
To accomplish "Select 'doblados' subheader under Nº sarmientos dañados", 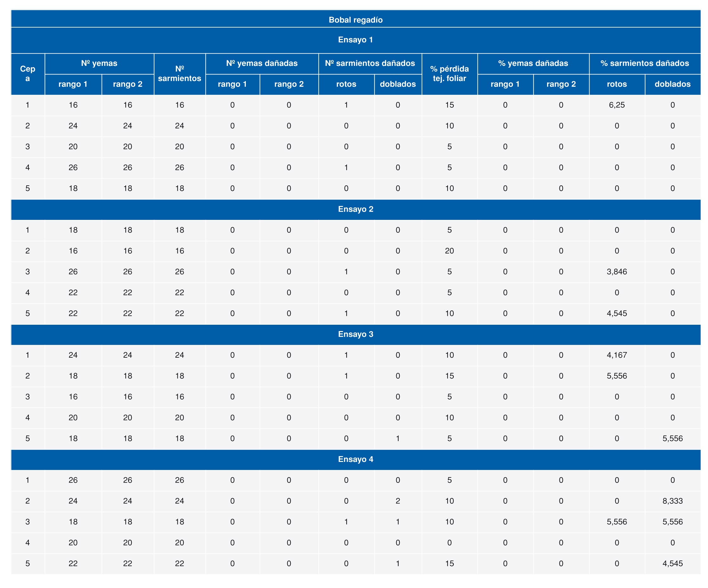I will [398, 84].
